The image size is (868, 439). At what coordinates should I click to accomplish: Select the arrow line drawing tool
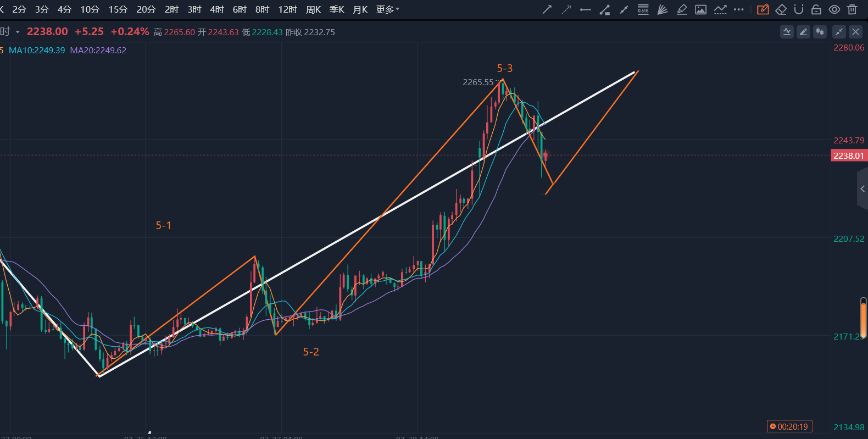[547, 9]
